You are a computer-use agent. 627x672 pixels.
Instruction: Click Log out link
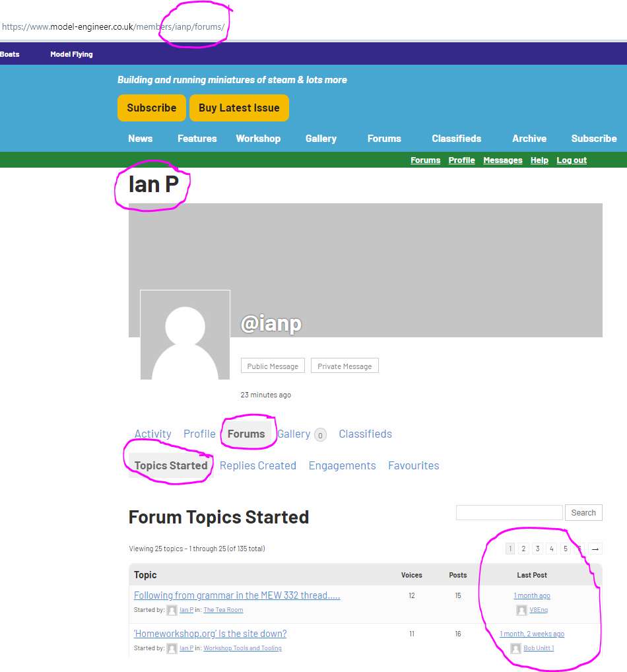tap(572, 160)
